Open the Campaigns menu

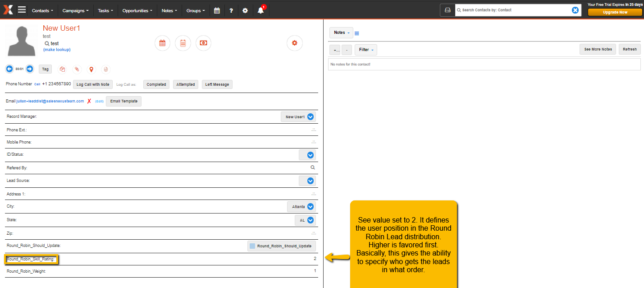coord(75,10)
